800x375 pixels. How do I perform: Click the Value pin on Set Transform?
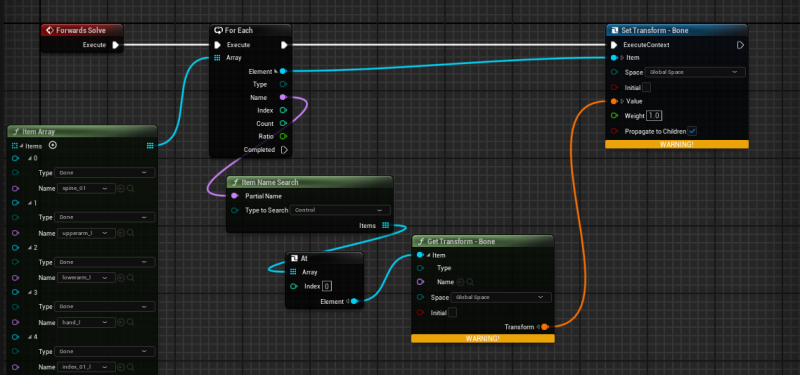[614, 101]
